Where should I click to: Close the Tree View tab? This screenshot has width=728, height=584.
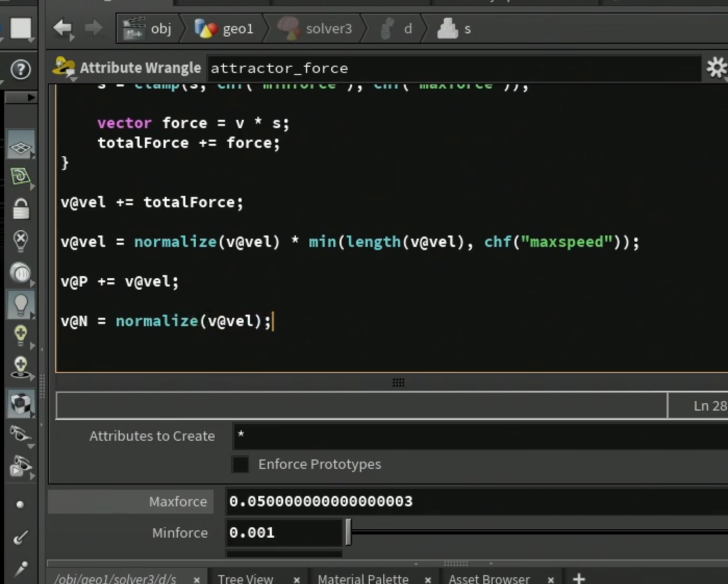[296, 579]
